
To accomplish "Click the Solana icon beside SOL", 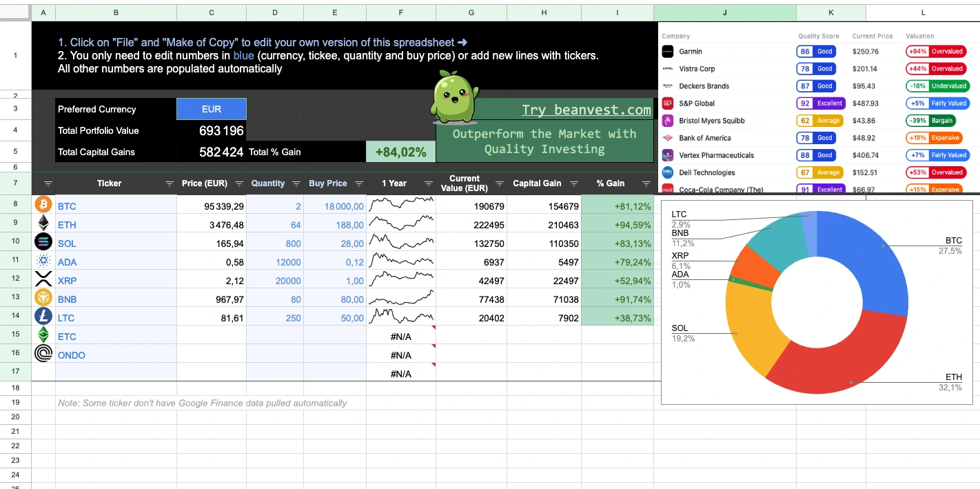I will (43, 243).
